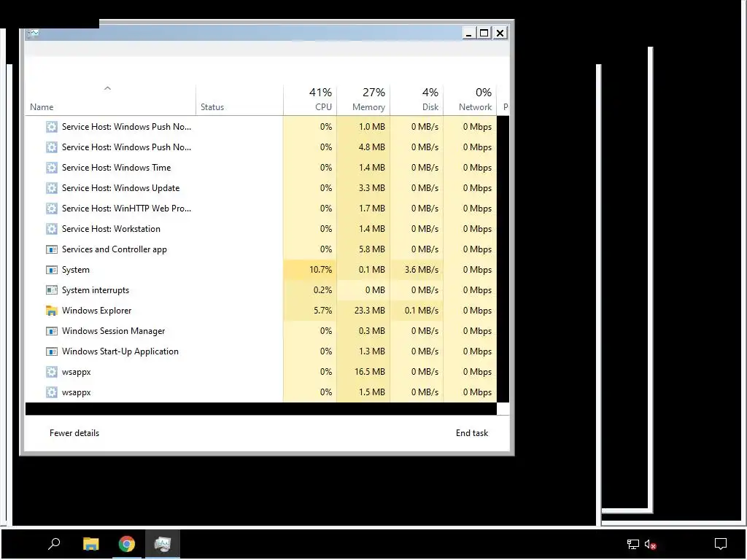Click the System process icon
747x560 pixels.
(52, 270)
